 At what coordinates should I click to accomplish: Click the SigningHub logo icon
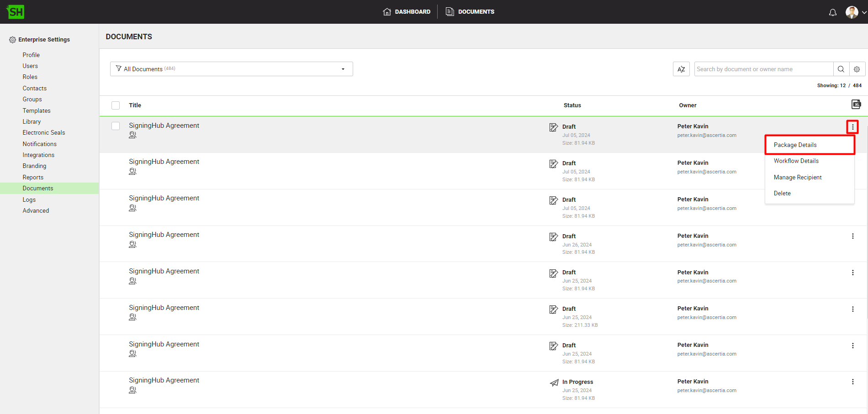click(16, 12)
